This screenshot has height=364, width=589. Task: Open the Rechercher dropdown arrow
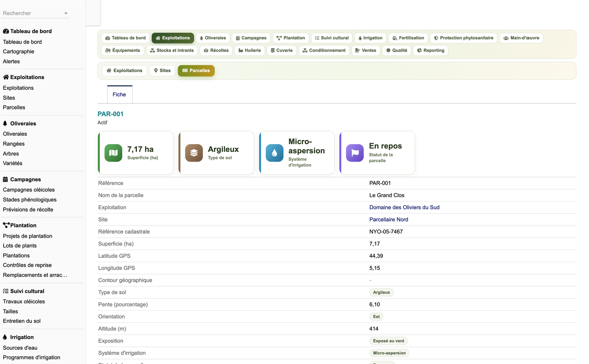(66, 13)
